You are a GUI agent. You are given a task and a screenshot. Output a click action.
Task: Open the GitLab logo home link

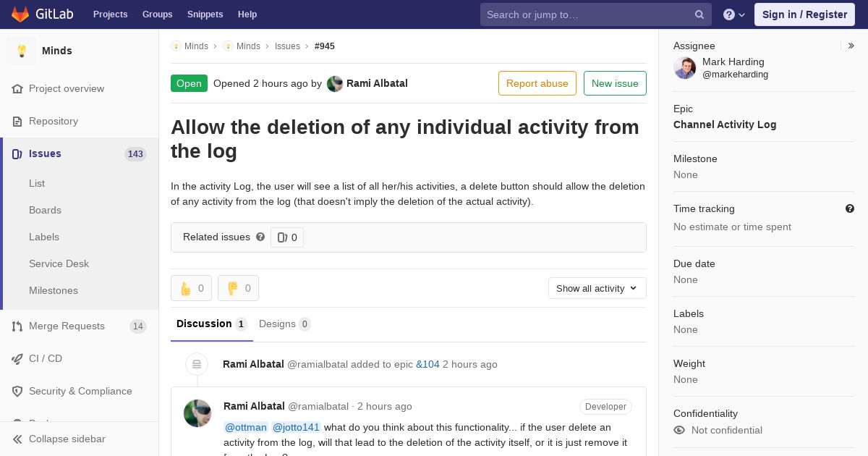coord(42,14)
